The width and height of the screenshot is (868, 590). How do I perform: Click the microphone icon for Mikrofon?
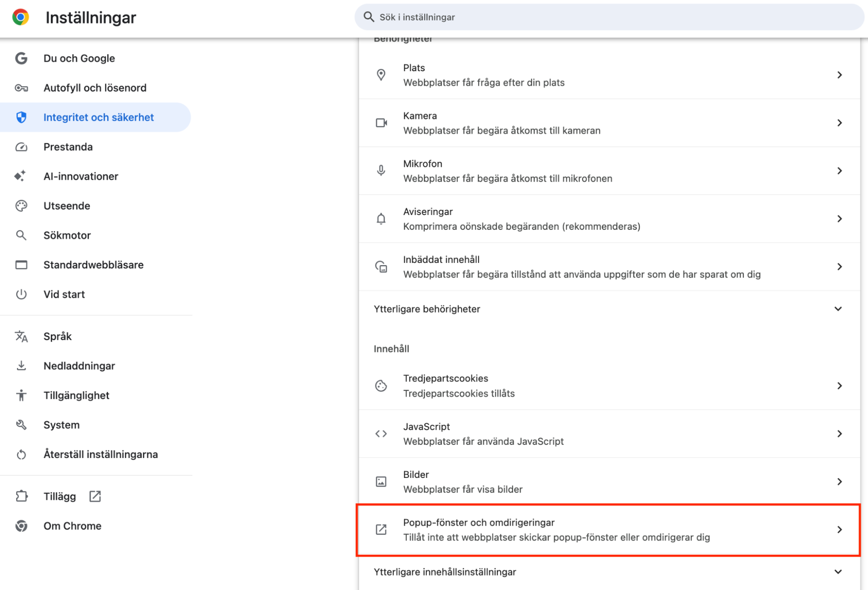381,170
